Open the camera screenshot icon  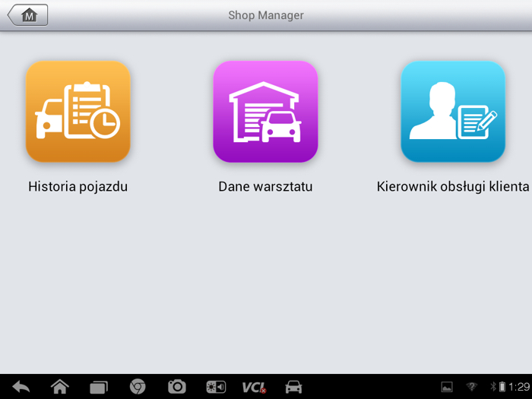[177, 387]
